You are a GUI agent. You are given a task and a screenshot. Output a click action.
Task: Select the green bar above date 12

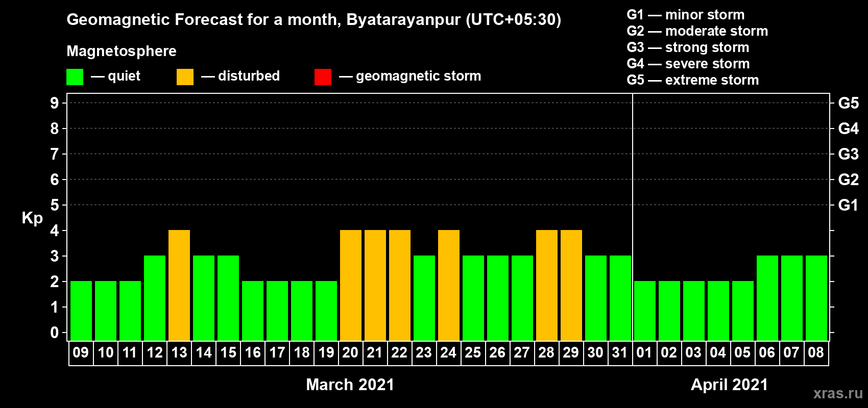tap(155, 298)
